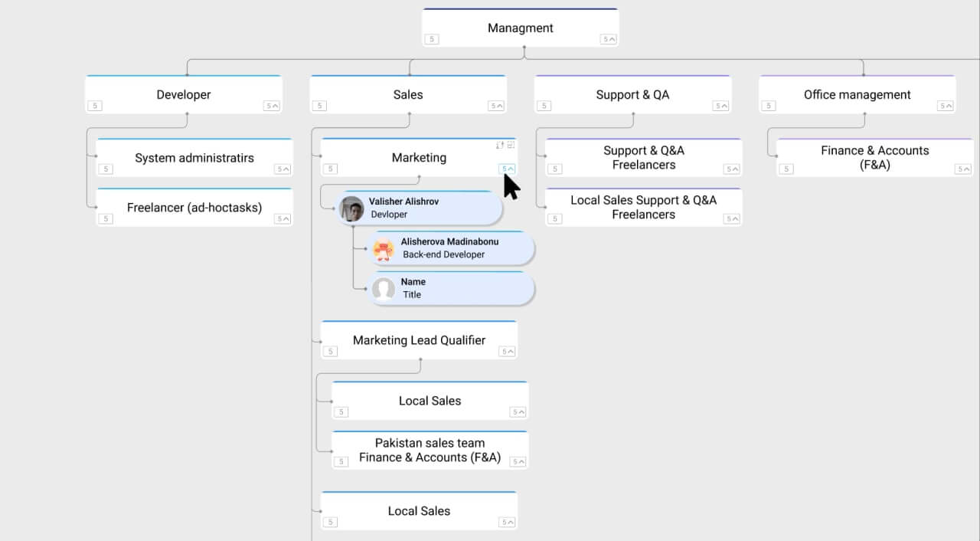Select the Valisher Alishrov name text
This screenshot has height=541, width=980.
[x=404, y=202]
